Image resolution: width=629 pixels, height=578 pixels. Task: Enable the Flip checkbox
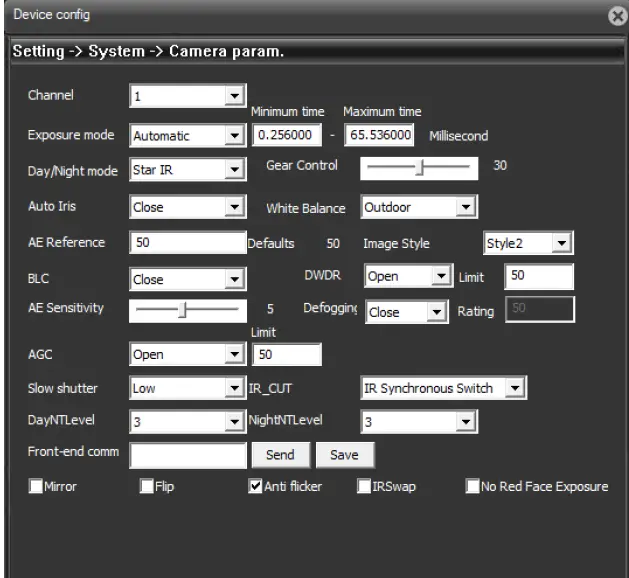(146, 486)
